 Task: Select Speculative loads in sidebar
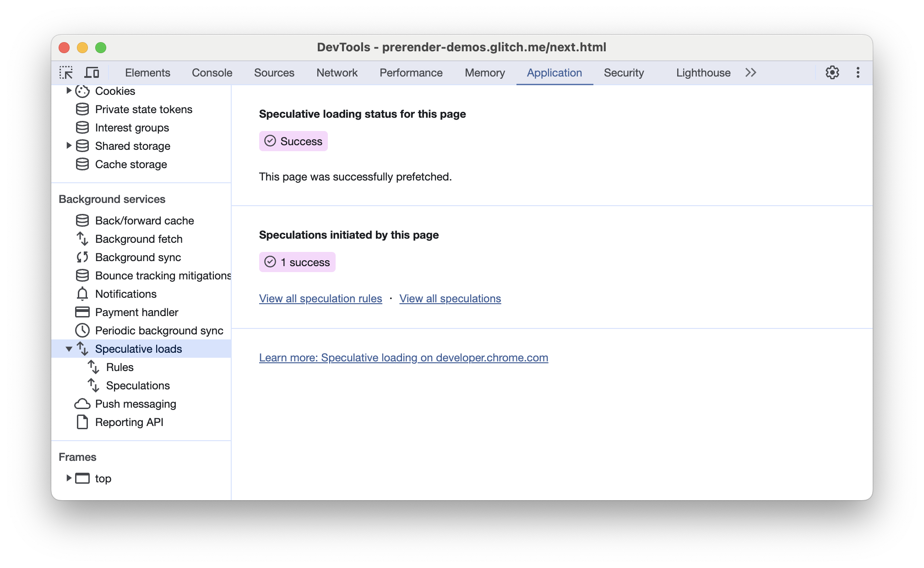(x=139, y=349)
